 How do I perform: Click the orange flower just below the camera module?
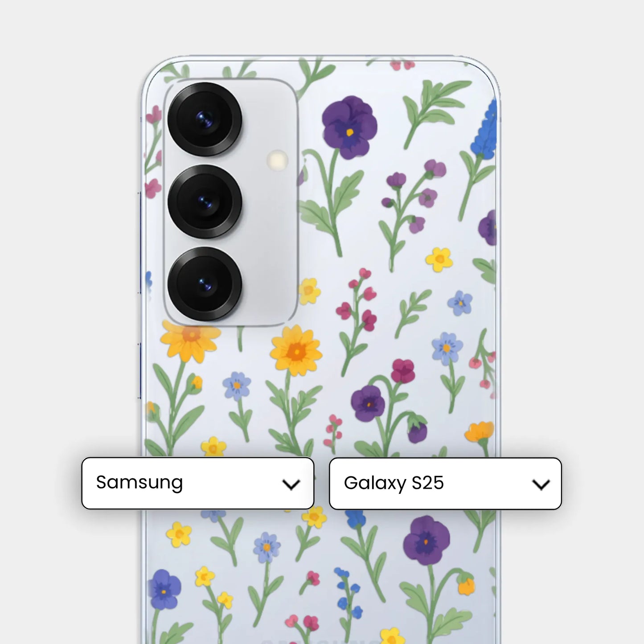[190, 340]
